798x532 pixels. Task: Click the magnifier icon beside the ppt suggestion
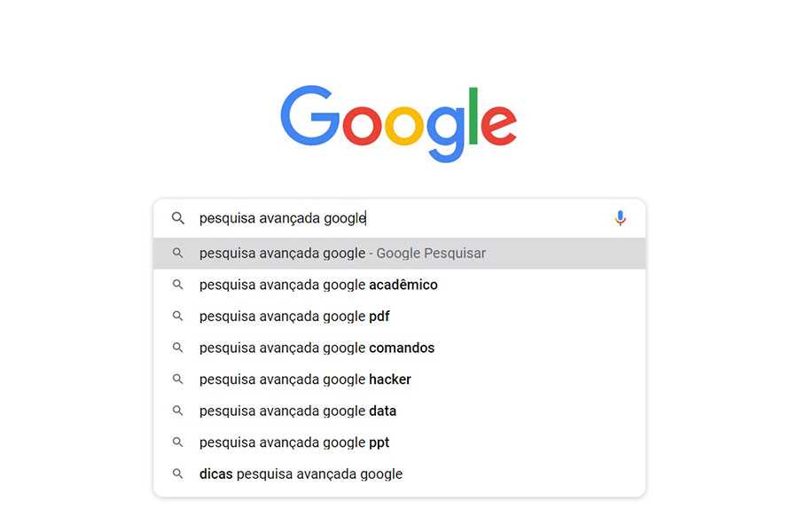click(x=178, y=442)
